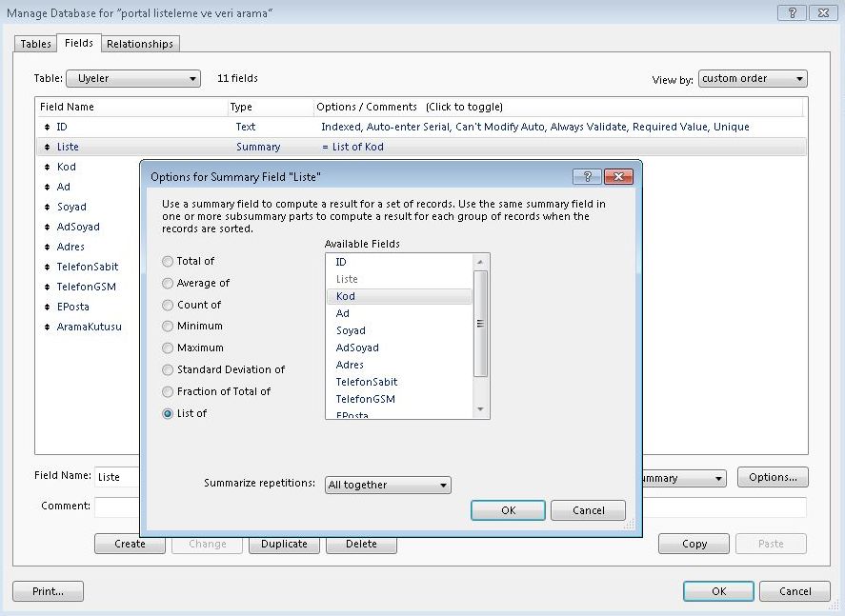The height and width of the screenshot is (616, 845).
Task: Select the "Total of" radio button
Action: (168, 261)
